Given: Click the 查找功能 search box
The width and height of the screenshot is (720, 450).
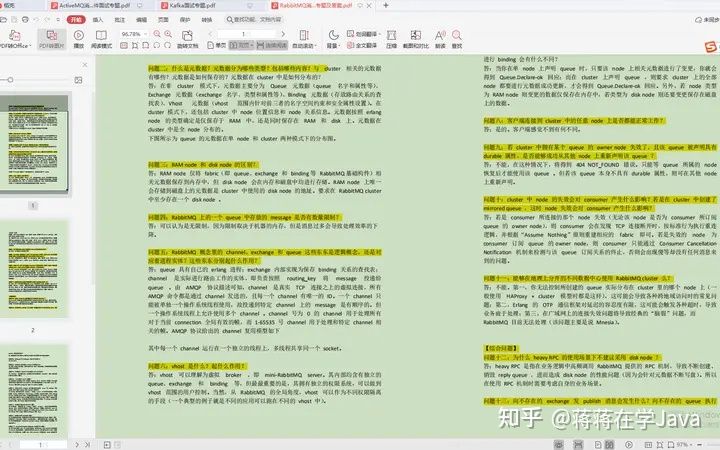Looking at the screenshot, I should click(x=254, y=20).
